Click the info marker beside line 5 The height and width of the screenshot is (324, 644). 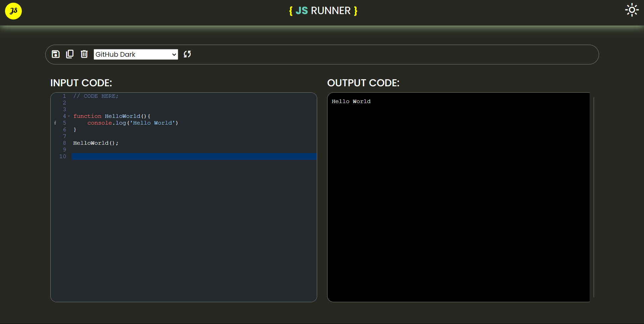click(55, 123)
